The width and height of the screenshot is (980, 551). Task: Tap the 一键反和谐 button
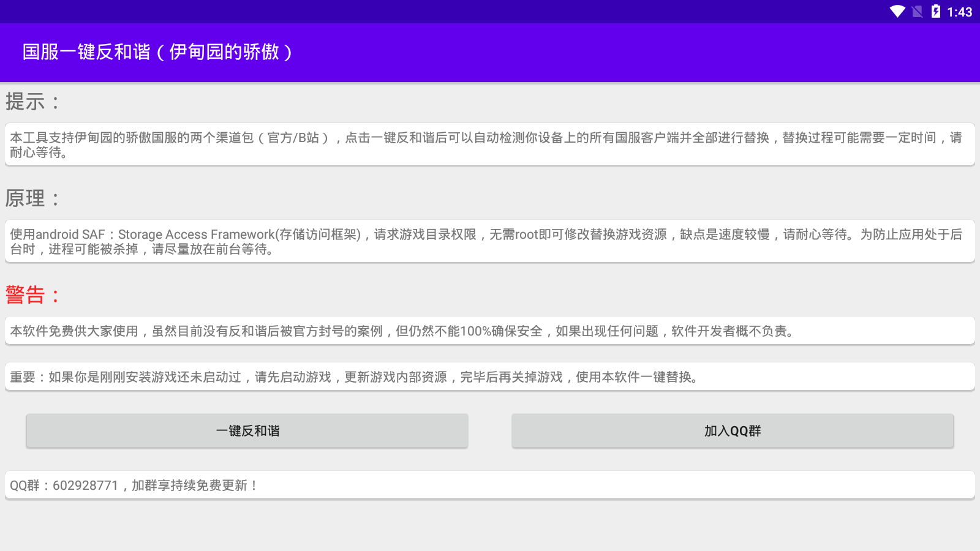coord(247,430)
